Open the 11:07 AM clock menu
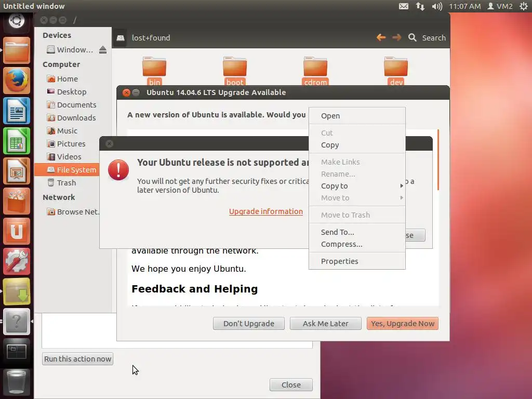Image resolution: width=532 pixels, height=399 pixels. (x=464, y=6)
